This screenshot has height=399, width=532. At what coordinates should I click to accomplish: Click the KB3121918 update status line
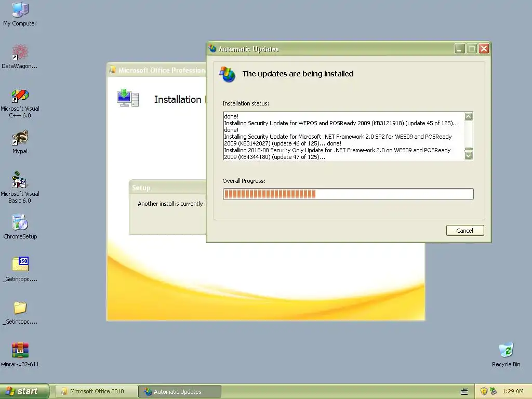[x=341, y=123]
